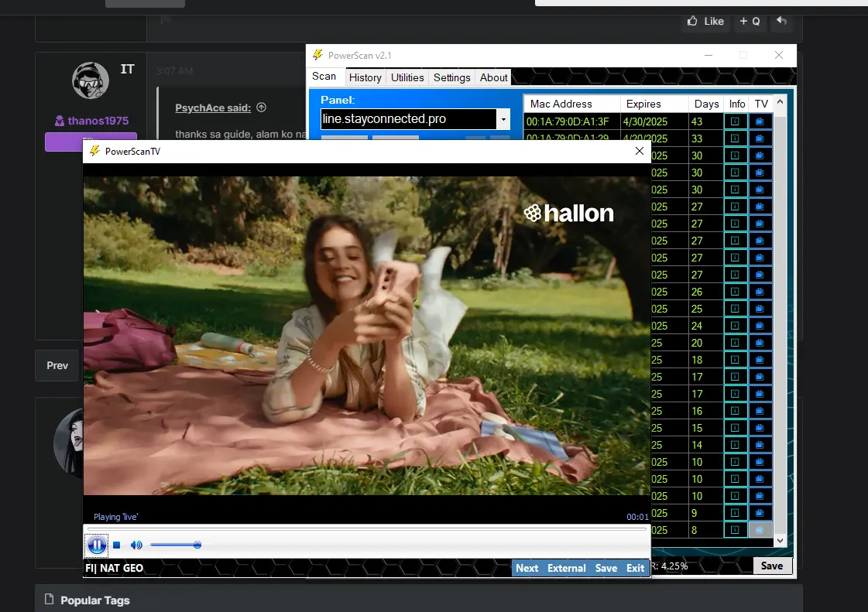
Task: Open the TV icon for the 33-day row
Action: coord(760,138)
